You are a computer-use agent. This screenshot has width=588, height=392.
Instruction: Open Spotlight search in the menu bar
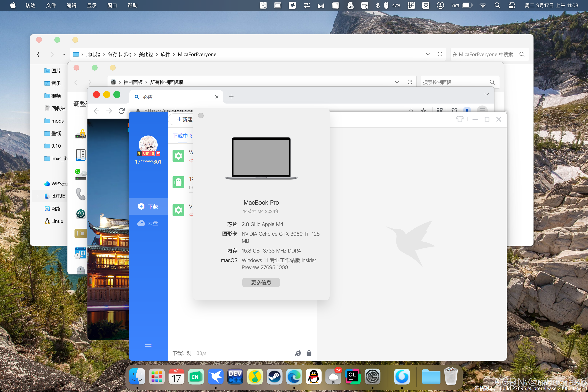(497, 5)
